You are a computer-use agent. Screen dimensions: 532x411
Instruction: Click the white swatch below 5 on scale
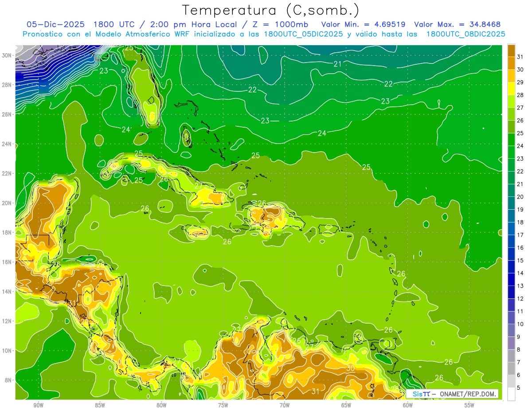click(x=511, y=394)
